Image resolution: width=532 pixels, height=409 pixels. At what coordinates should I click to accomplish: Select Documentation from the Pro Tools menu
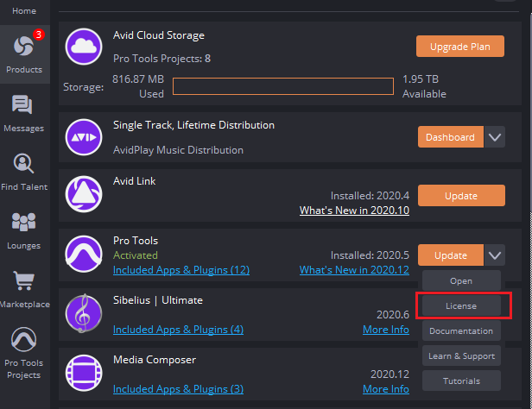[461, 331]
